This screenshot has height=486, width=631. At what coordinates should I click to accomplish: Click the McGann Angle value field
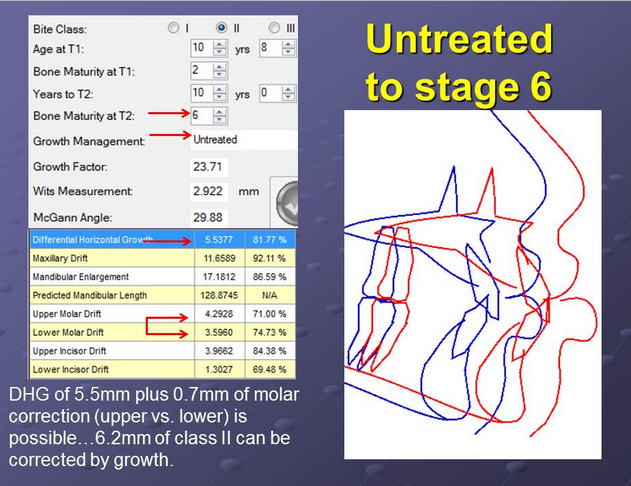click(x=213, y=215)
